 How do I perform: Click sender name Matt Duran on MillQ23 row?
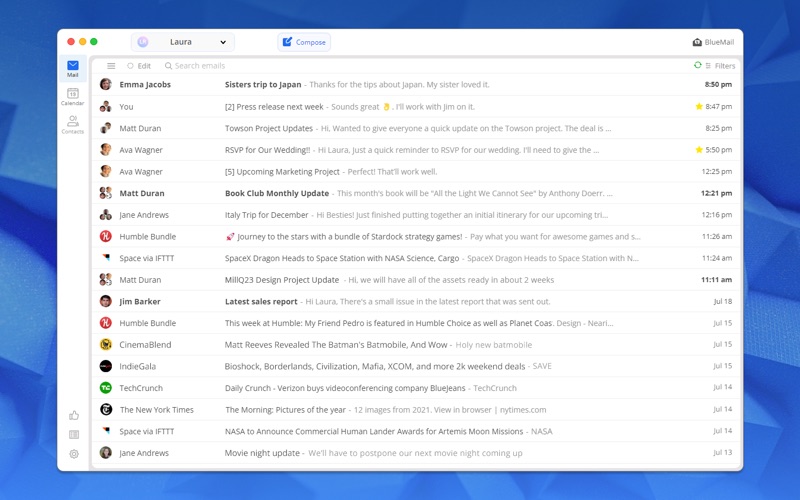(140, 280)
